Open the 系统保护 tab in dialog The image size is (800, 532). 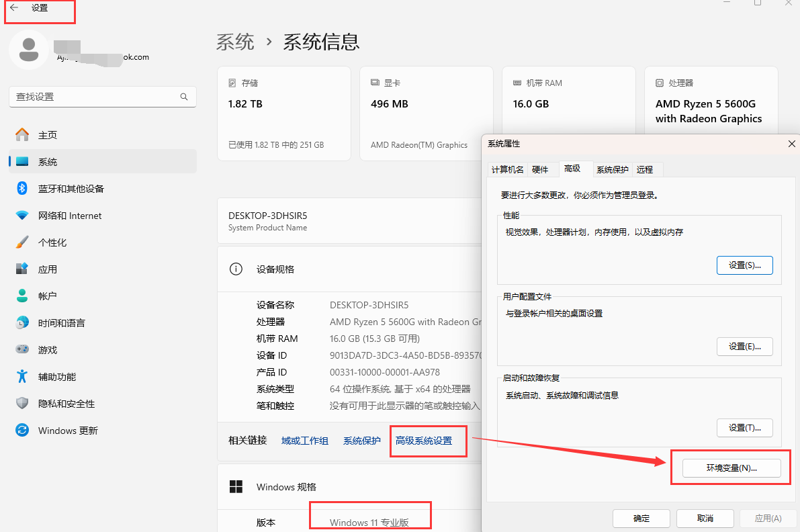pos(613,169)
